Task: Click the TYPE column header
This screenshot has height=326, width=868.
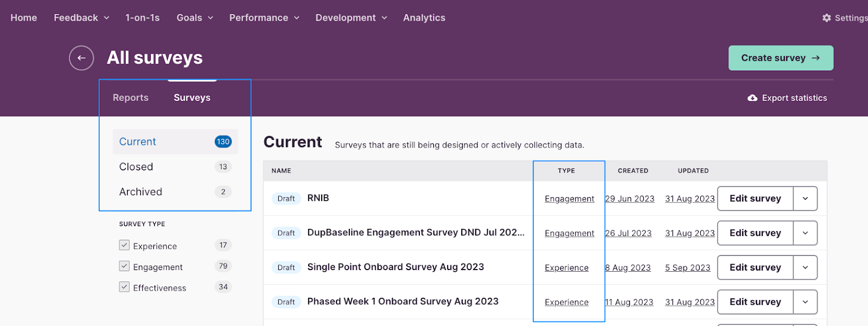Action: tap(566, 171)
